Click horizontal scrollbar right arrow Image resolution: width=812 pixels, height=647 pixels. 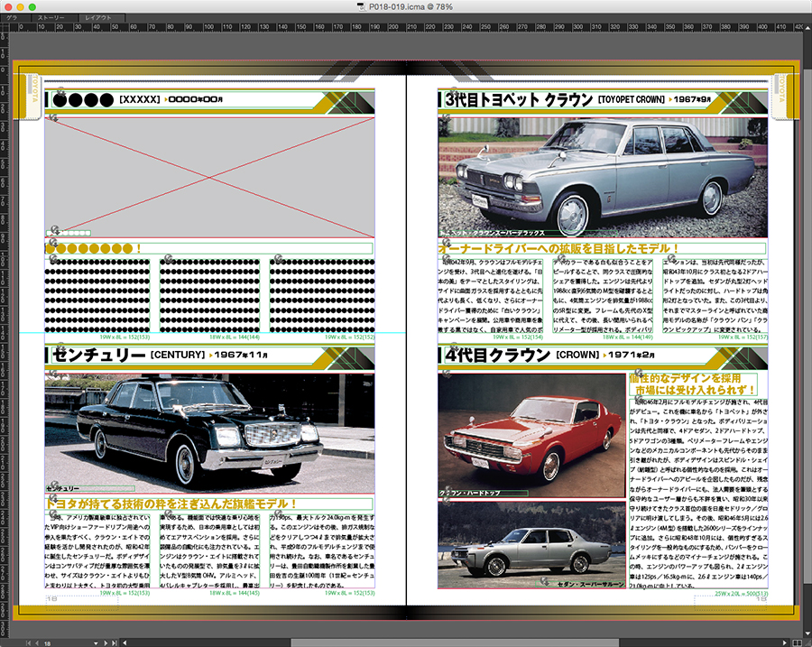point(786,642)
